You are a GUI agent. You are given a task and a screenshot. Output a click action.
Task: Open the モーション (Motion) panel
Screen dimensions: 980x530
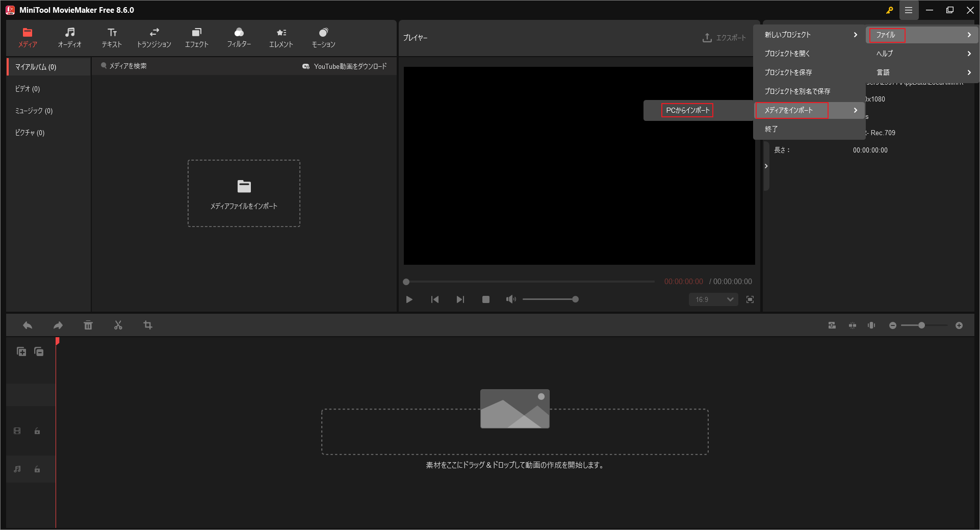(x=323, y=37)
